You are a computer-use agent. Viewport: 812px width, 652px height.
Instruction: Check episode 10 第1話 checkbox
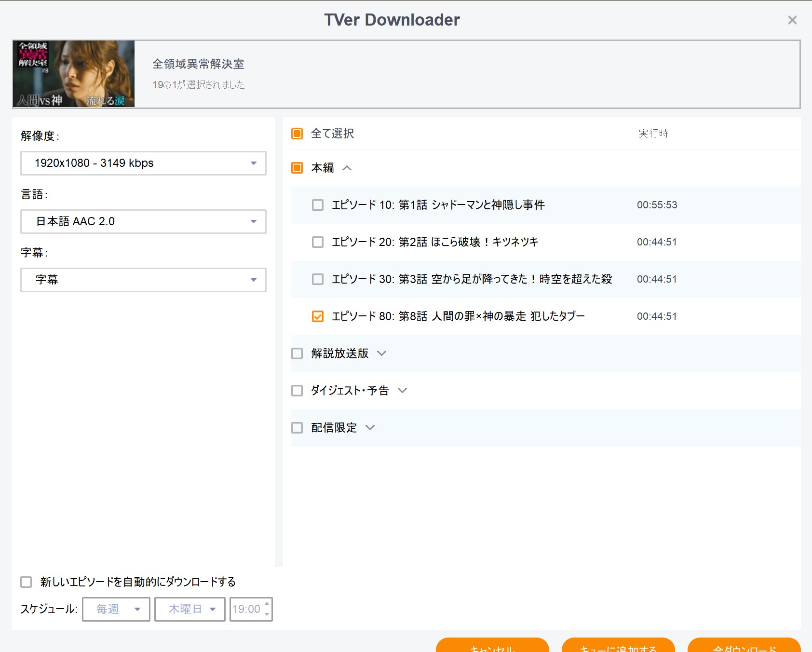pyautogui.click(x=318, y=205)
